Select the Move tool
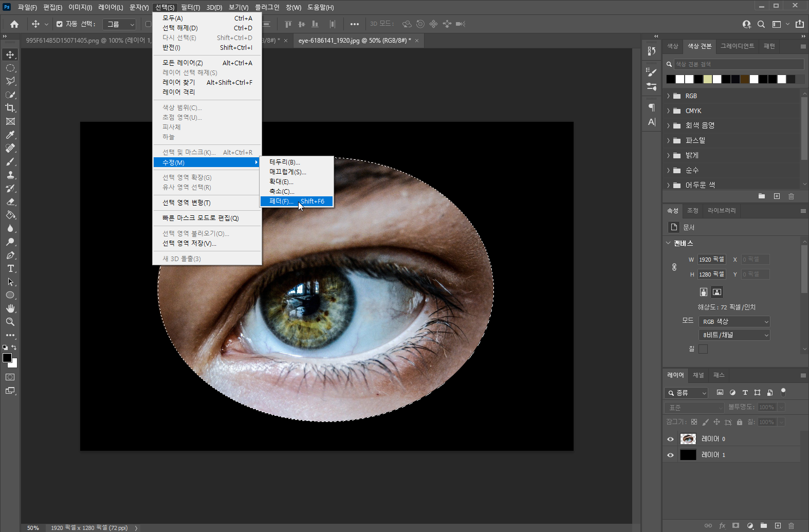This screenshot has height=532, width=809. [x=10, y=54]
